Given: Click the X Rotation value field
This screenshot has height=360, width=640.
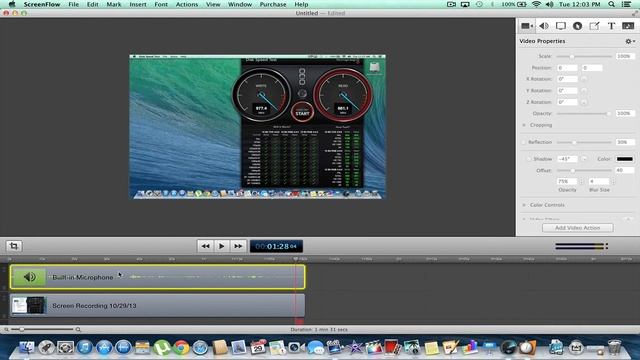Looking at the screenshot, I should (567, 79).
